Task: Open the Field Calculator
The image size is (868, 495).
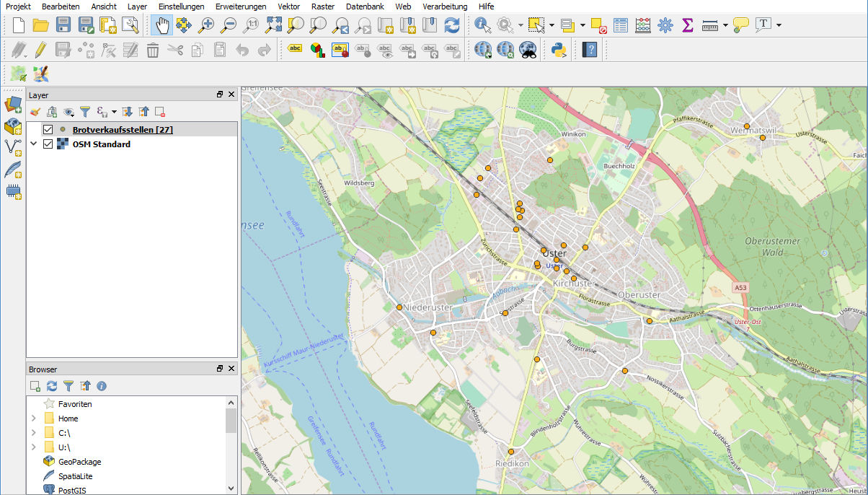Action: pyautogui.click(x=642, y=25)
